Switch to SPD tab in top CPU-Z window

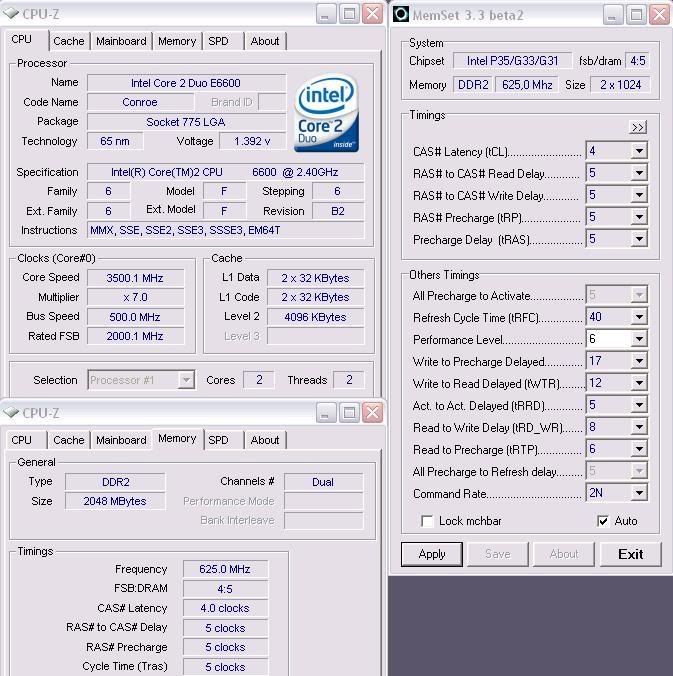pos(223,41)
